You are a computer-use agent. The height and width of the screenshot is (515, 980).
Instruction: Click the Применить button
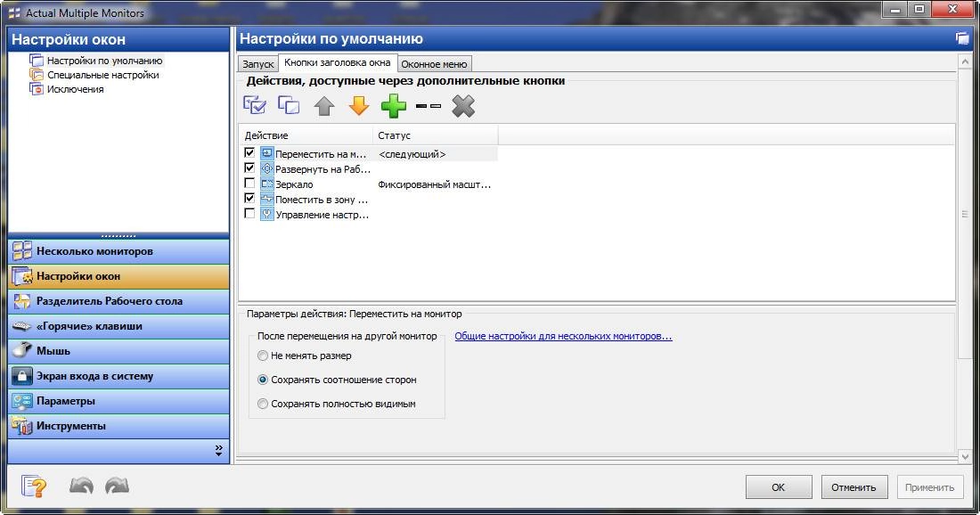tap(929, 486)
